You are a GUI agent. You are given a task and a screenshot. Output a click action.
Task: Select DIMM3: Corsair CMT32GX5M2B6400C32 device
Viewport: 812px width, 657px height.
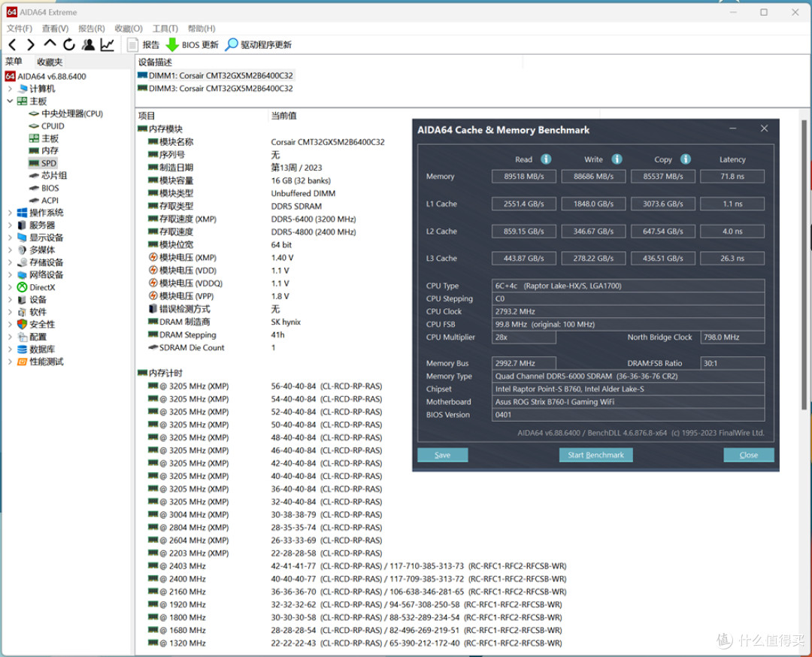tap(216, 89)
